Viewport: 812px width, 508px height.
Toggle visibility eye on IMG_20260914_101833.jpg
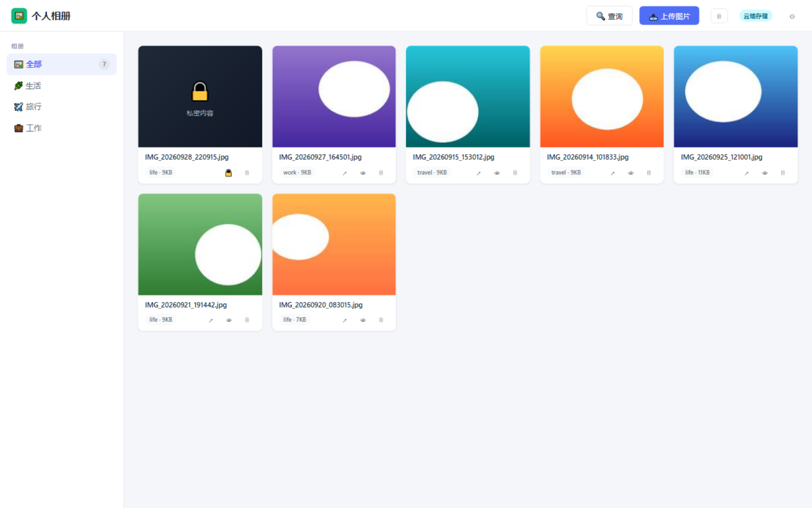pyautogui.click(x=630, y=173)
